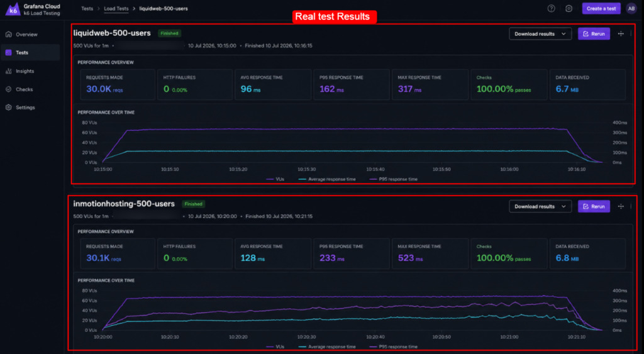Click the inmotionhosting 100.00% checks passes value

tap(504, 258)
